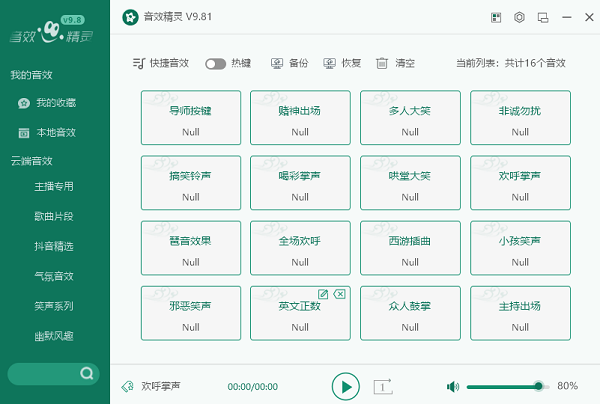Click the skin theme icon in title bar
Image resolution: width=600 pixels, height=404 pixels.
496,18
